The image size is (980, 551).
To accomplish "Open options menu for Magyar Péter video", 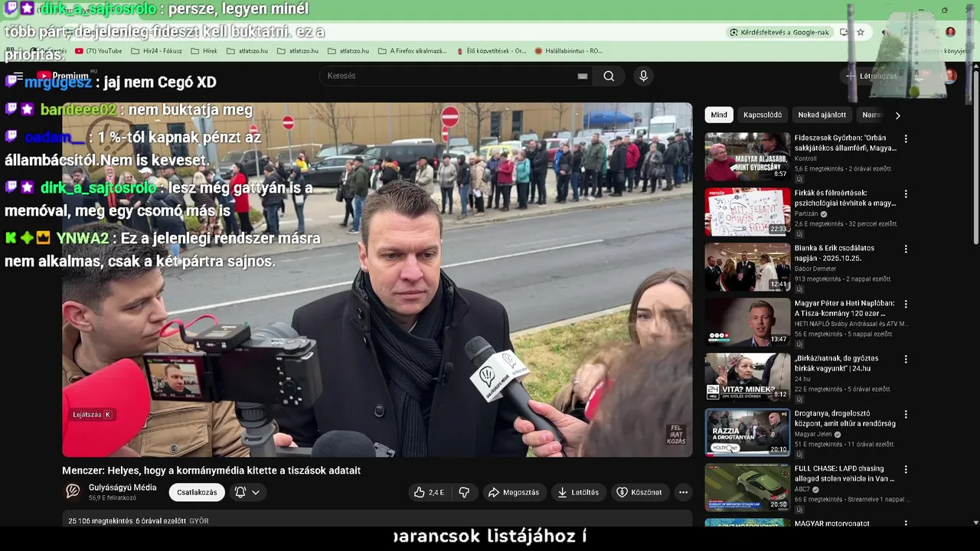I will pos(906,305).
